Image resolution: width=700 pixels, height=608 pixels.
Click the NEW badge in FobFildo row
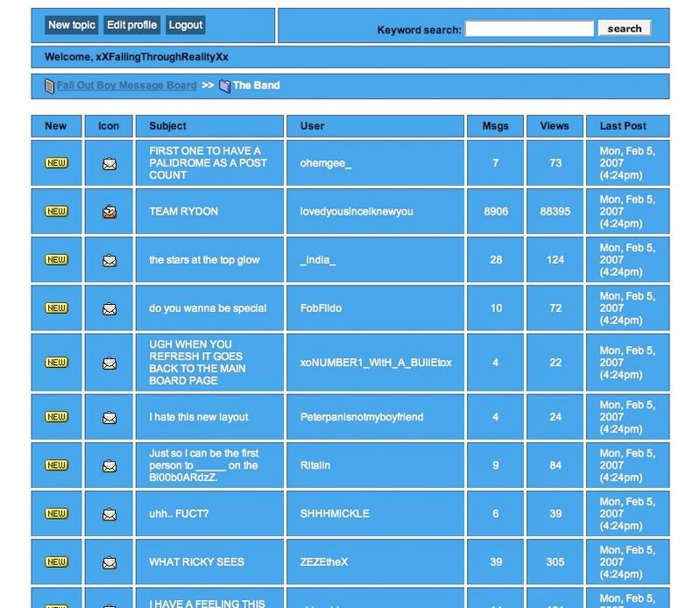56,308
